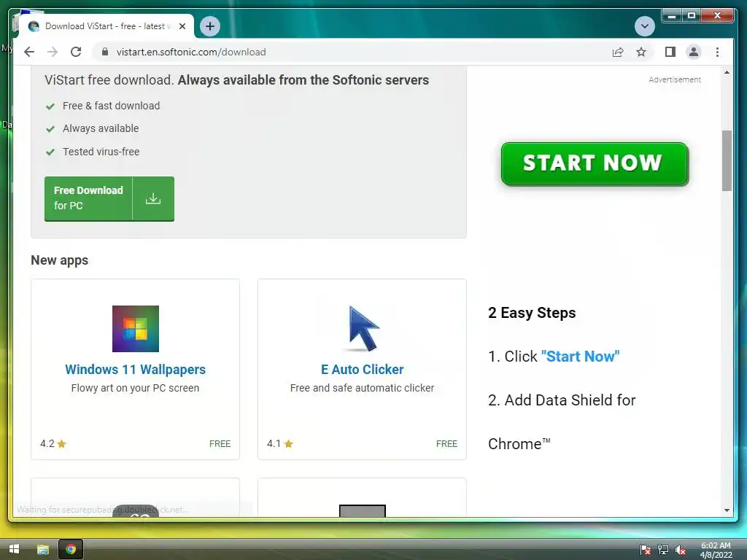747x560 pixels.
Task: Close the Chrome window
Action: (x=718, y=16)
